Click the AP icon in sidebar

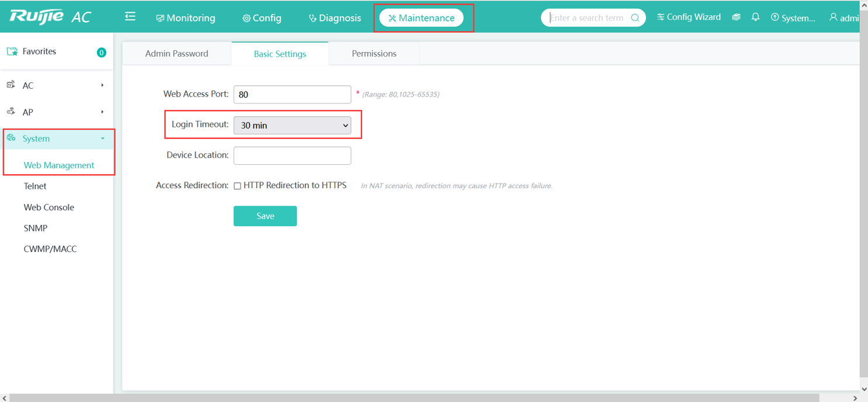11,111
